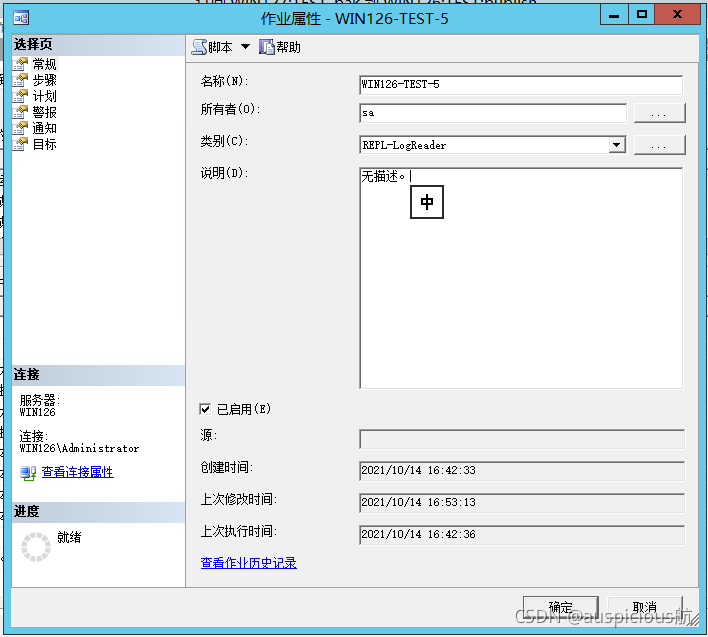Screen dimensions: 708x637
Task: Open the 查看连接属性 link
Action: click(77, 472)
